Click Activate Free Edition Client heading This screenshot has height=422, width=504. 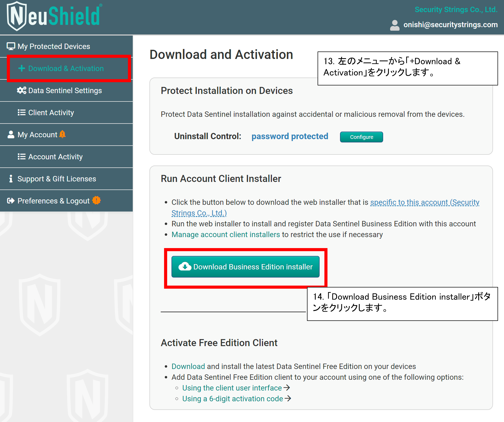pos(219,343)
